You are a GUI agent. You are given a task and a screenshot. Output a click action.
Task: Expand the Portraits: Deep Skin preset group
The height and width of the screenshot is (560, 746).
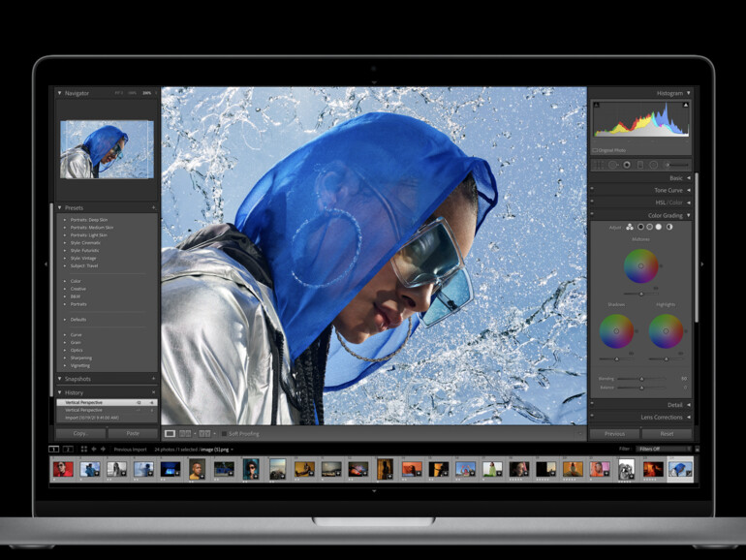click(65, 220)
